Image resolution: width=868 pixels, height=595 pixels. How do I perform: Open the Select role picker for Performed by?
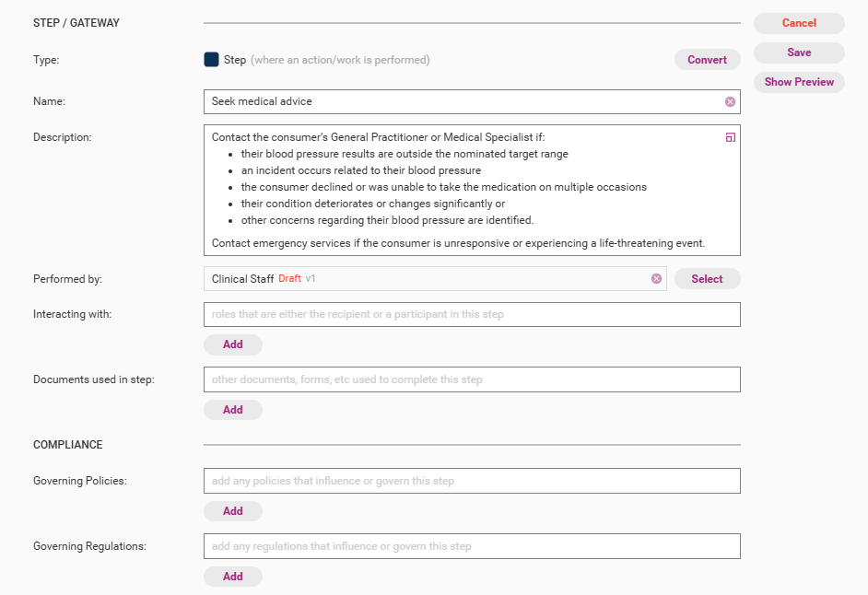pyautogui.click(x=707, y=279)
